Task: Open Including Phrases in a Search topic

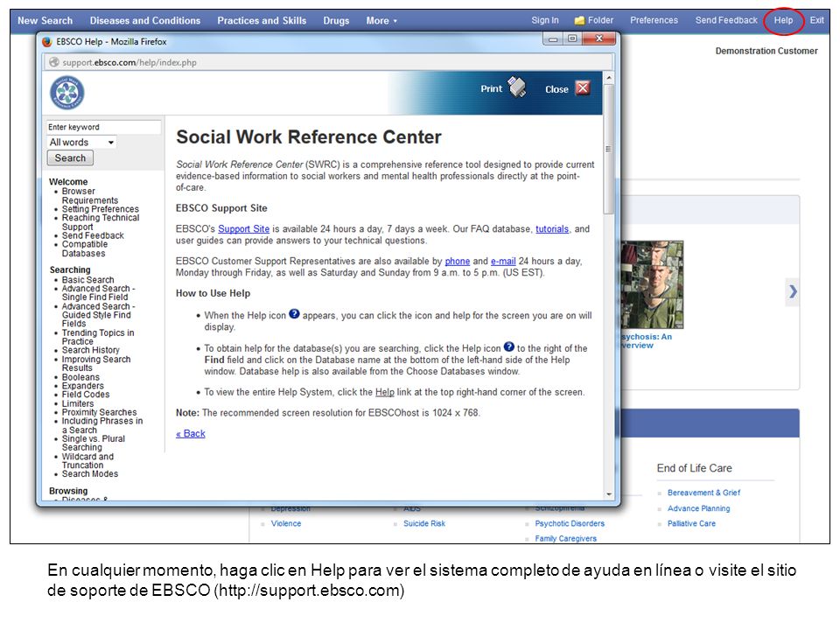Action: [101, 425]
